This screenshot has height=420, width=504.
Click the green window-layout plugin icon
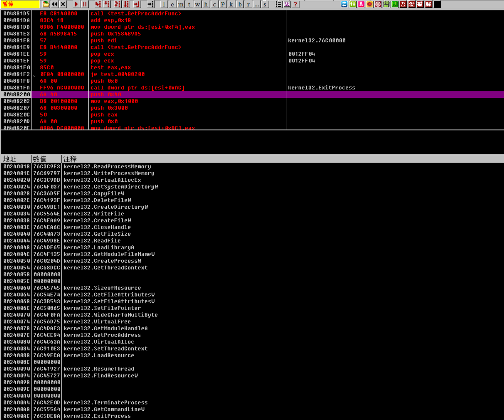click(395, 4)
